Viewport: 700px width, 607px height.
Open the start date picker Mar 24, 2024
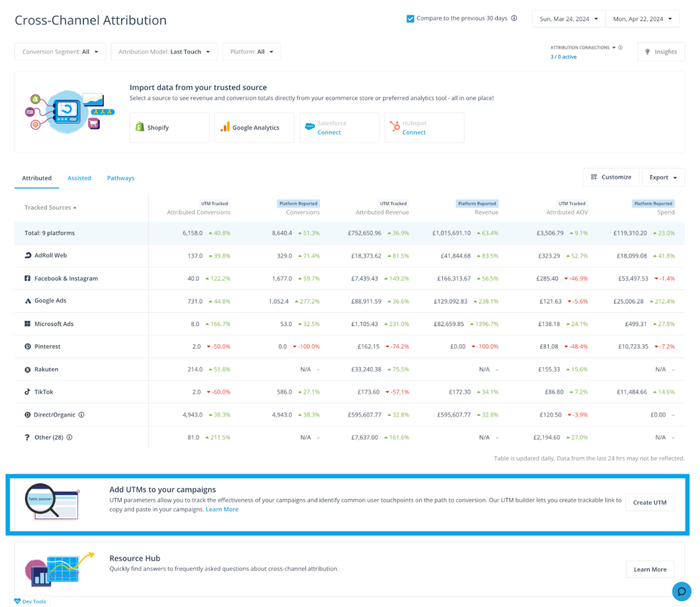tap(568, 19)
